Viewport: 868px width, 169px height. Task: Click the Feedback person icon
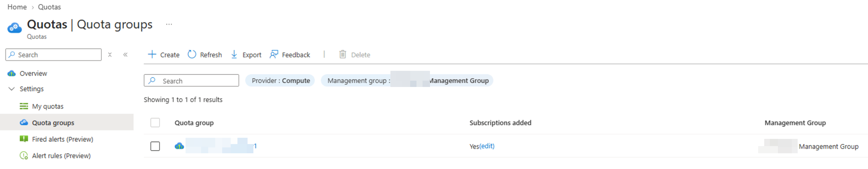point(274,54)
